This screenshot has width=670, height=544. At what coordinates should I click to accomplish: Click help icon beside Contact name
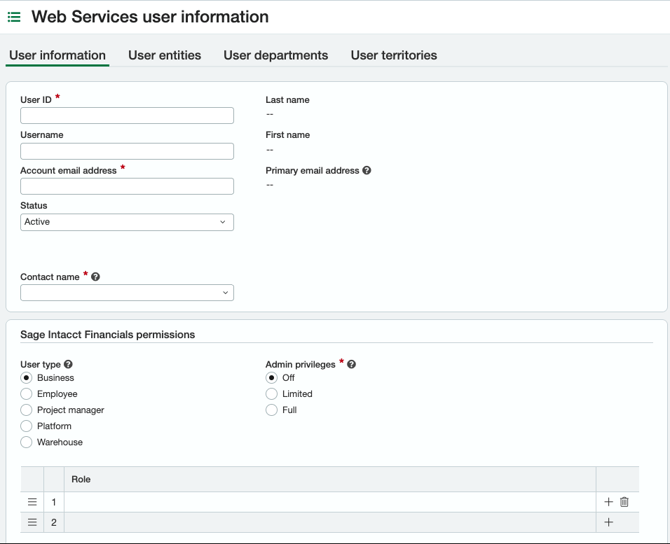pyautogui.click(x=96, y=277)
